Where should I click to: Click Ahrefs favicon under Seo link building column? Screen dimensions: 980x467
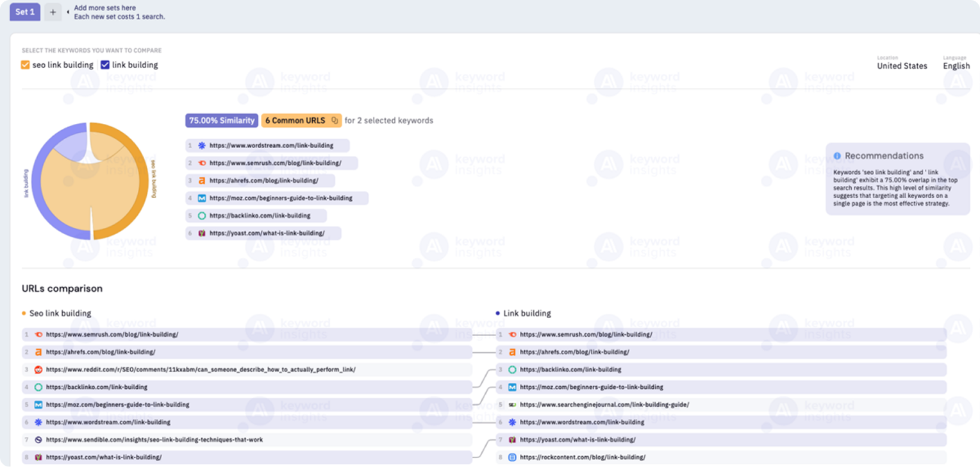click(38, 352)
